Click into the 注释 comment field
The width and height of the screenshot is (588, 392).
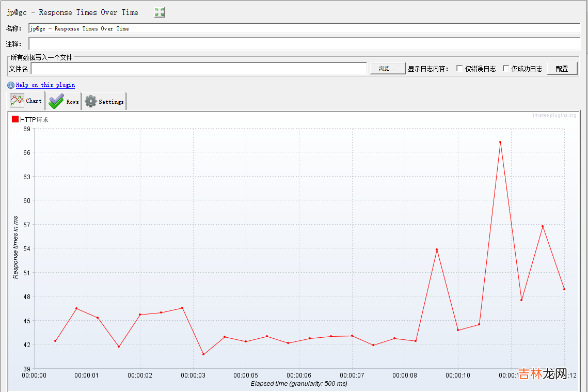[x=304, y=44]
